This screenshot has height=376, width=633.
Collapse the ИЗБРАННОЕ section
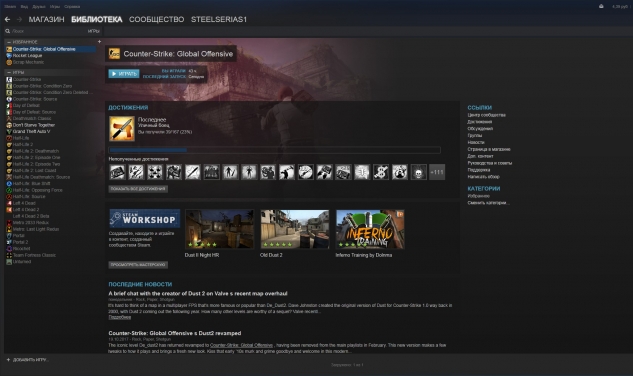[x=8, y=42]
